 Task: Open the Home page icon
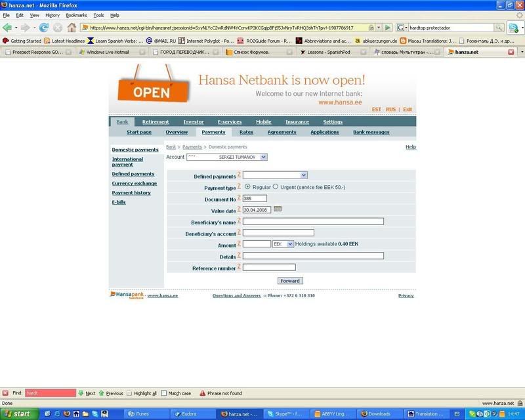coord(72,28)
